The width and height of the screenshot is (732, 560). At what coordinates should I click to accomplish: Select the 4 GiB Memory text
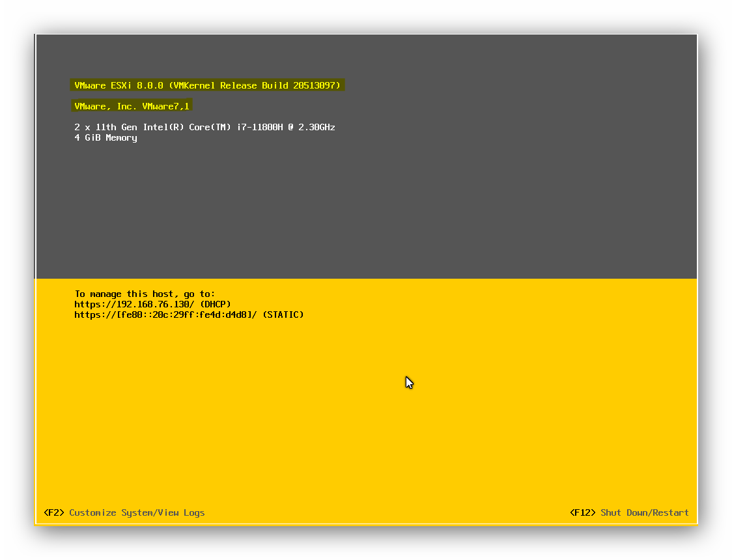pos(105,137)
